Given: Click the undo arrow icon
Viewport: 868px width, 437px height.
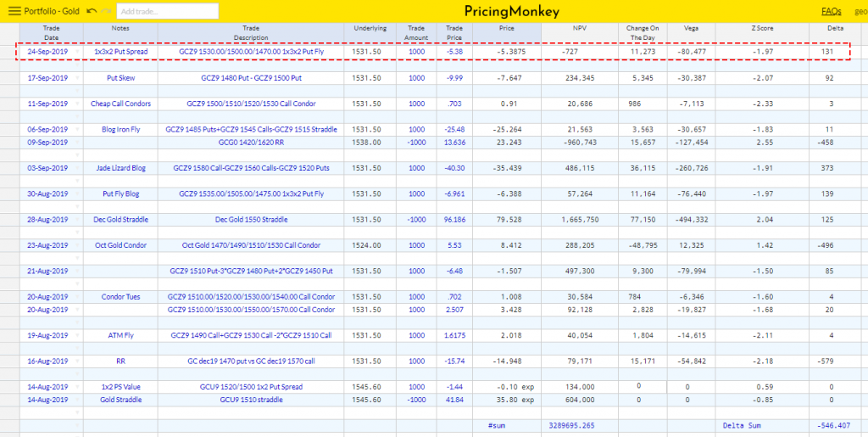Looking at the screenshot, I should 92,11.
